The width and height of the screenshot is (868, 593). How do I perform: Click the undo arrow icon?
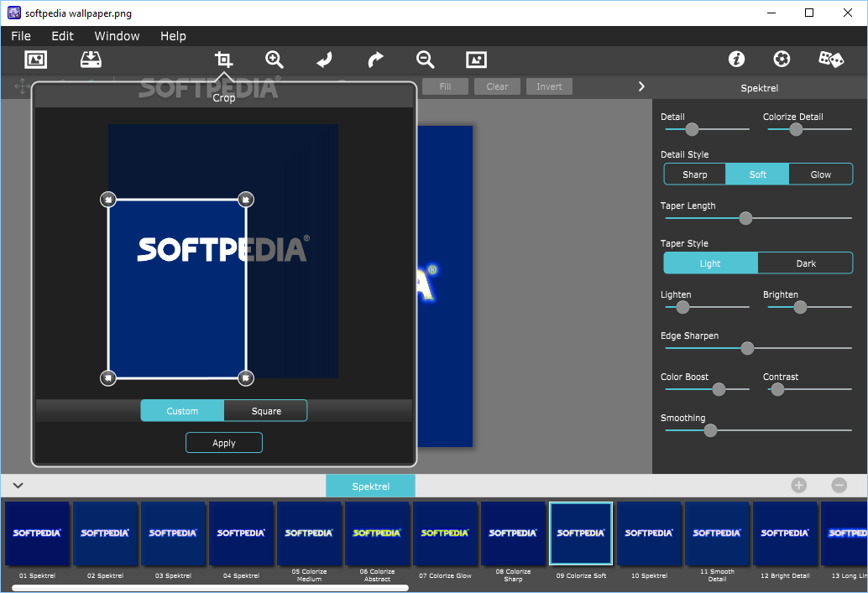324,60
